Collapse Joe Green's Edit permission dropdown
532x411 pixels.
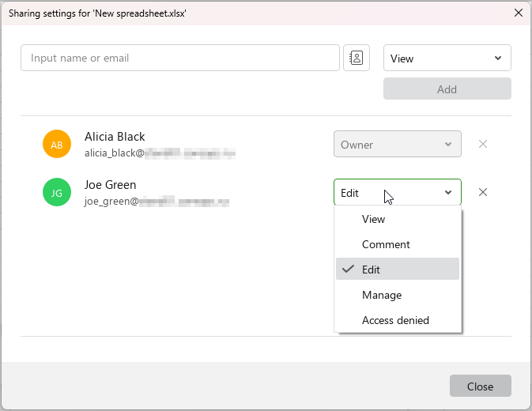pyautogui.click(x=398, y=192)
